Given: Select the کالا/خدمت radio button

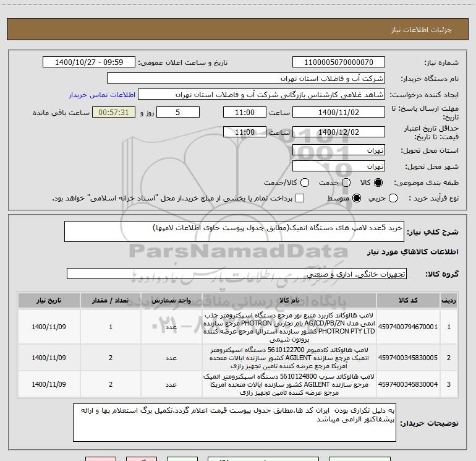Looking at the screenshot, I should pos(305,183).
